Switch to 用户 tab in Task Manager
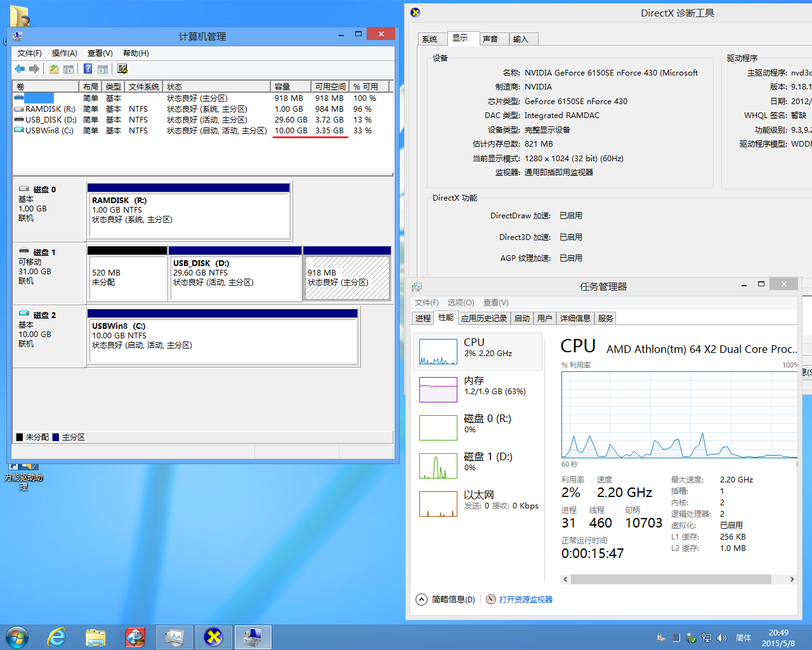812x650 pixels. click(x=545, y=319)
